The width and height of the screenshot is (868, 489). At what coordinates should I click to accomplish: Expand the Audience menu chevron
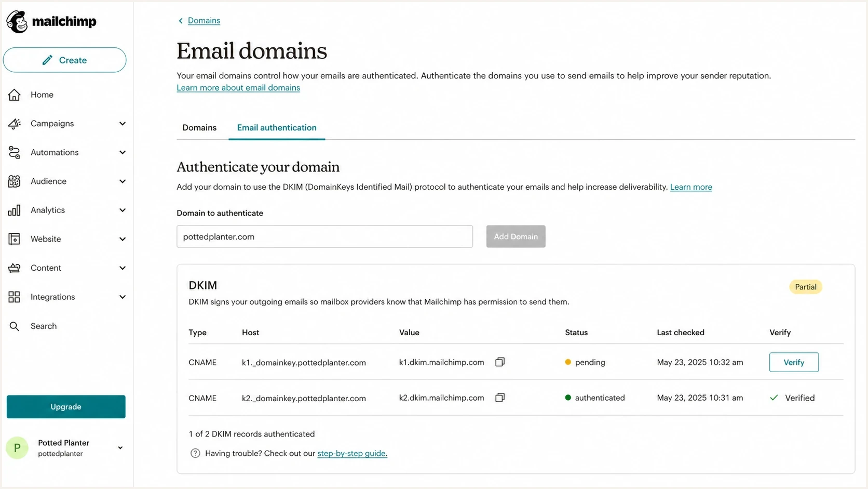[x=123, y=181]
